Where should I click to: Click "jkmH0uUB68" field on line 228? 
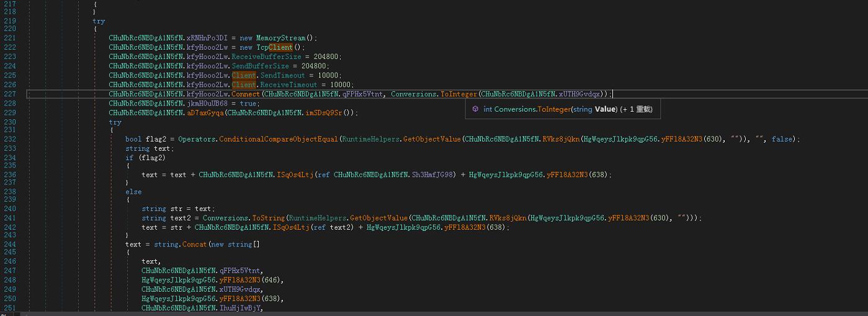(x=207, y=103)
